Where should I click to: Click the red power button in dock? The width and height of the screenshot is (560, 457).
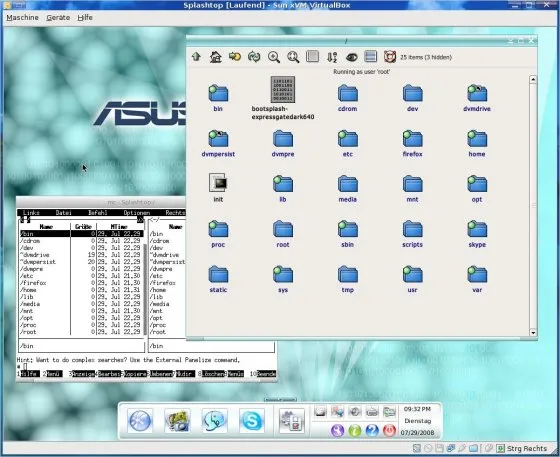coord(389,430)
